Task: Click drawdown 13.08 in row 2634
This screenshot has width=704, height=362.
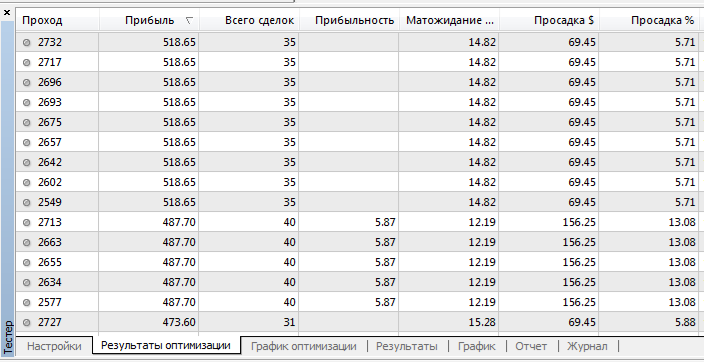Action: coord(682,282)
